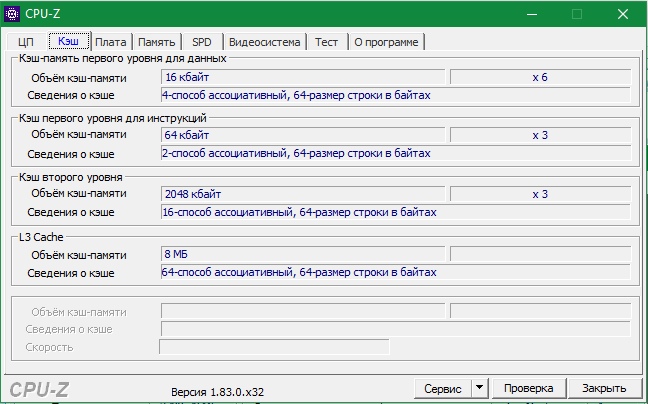Open the SPD tab
This screenshot has width=648, height=404.
pyautogui.click(x=202, y=41)
